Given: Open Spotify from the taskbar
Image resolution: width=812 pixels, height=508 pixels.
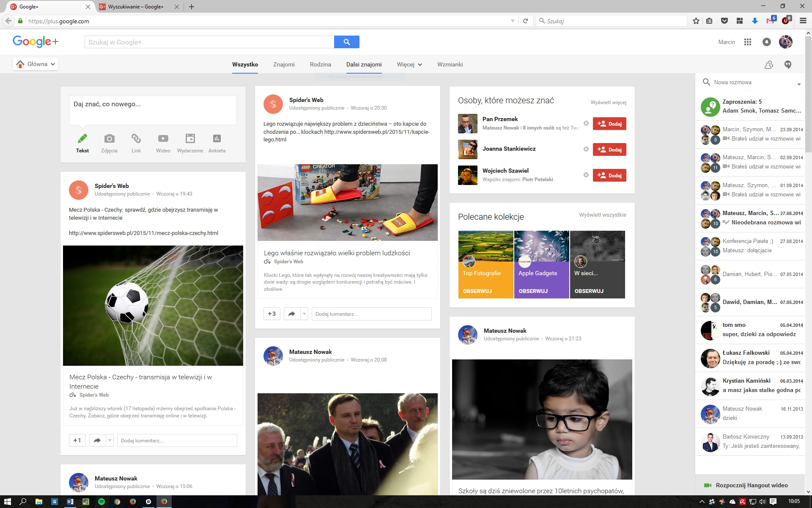Looking at the screenshot, I should tap(101, 502).
